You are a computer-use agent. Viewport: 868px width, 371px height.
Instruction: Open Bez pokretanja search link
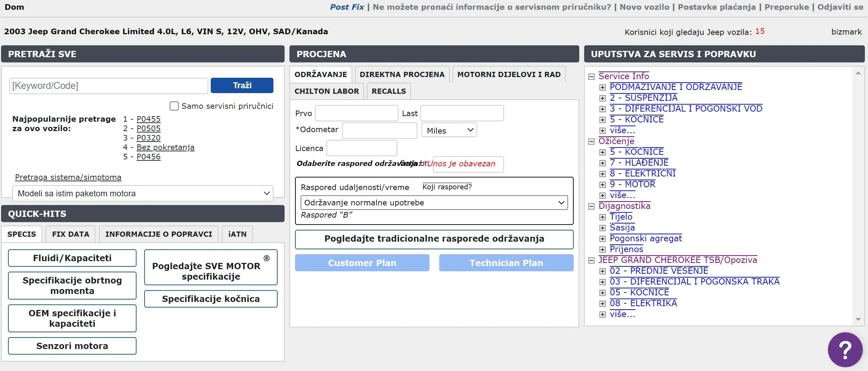[x=165, y=147]
